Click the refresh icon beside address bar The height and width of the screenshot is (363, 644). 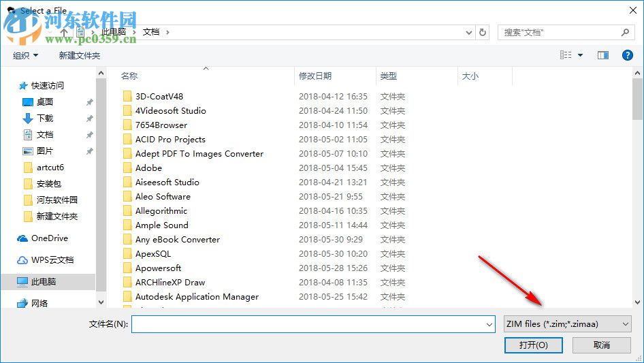coord(483,32)
